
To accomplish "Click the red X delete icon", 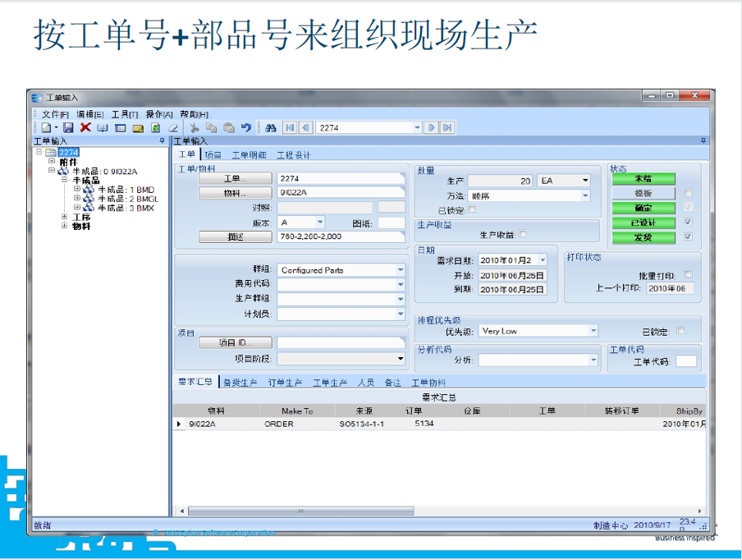I will (85, 127).
